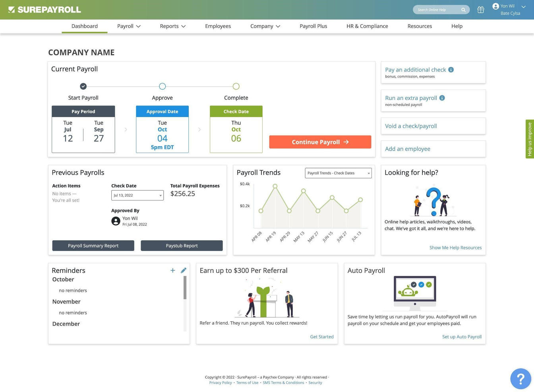
Task: Open the Payroll Summary Report
Action: [x=93, y=245]
